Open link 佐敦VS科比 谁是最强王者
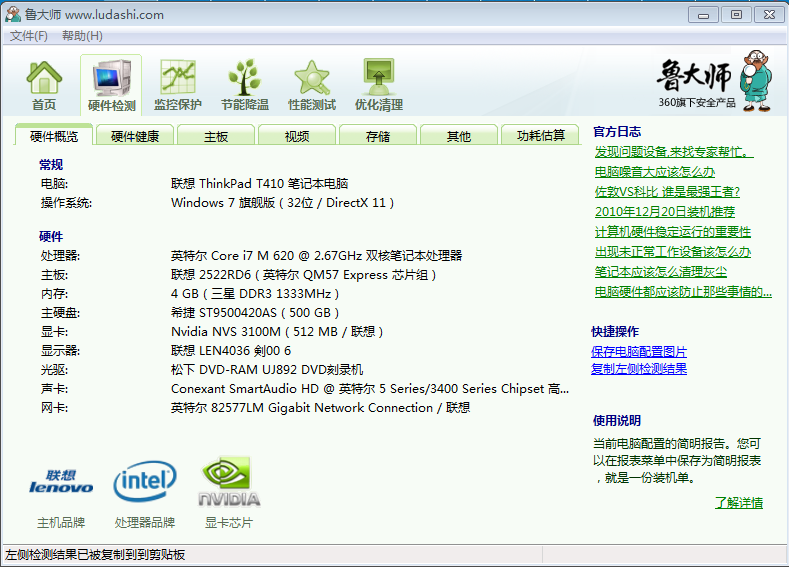Image resolution: width=789 pixels, height=567 pixels. pyautogui.click(x=667, y=192)
